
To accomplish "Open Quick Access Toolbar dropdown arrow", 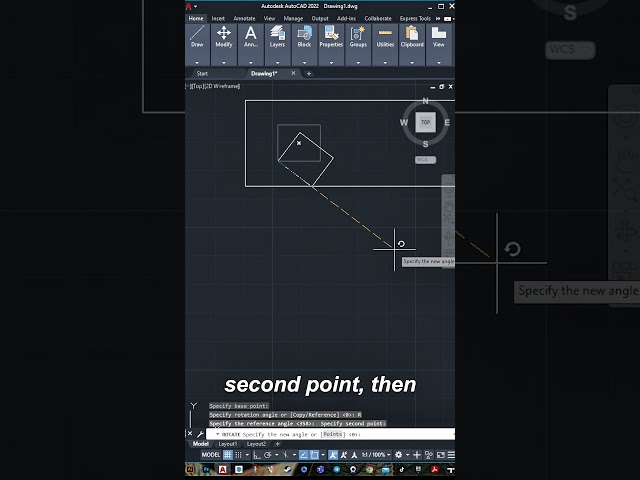I will point(196,6).
